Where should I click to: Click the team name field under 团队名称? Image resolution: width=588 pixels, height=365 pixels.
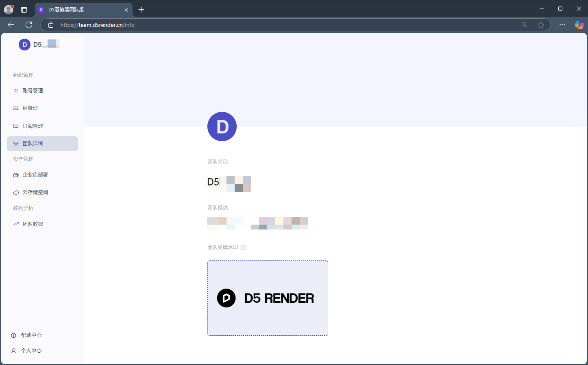point(229,182)
